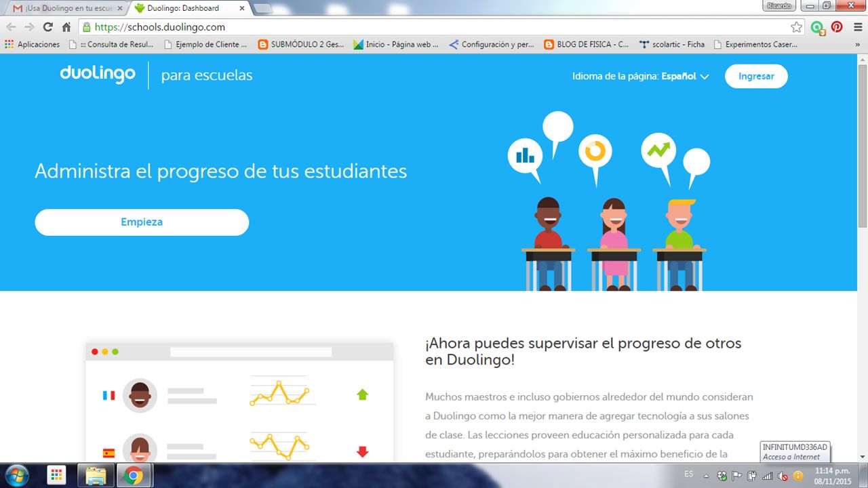
Task: Click the wireless network signal icon
Action: coord(768,476)
